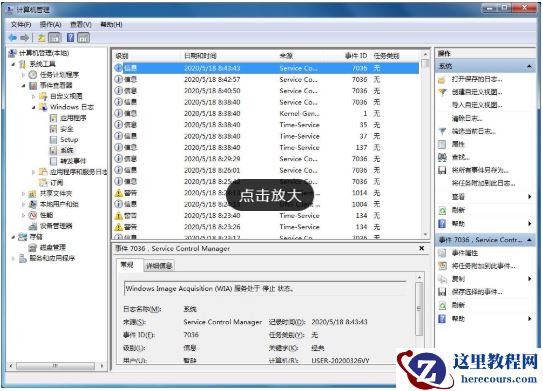Sort by the 事件 ID column header
Screen dimensions: 543x391
[x=356, y=56]
